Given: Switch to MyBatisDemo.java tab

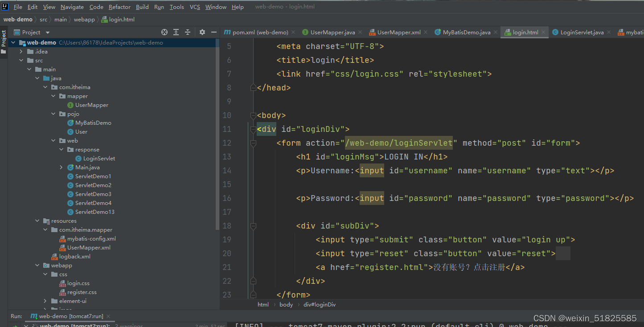Looking at the screenshot, I should [467, 32].
